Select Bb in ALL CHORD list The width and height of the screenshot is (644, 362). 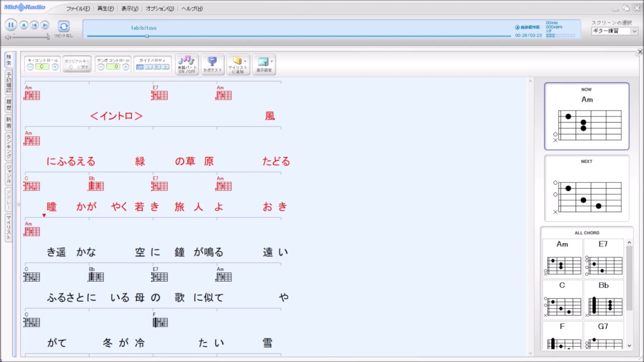click(x=603, y=300)
